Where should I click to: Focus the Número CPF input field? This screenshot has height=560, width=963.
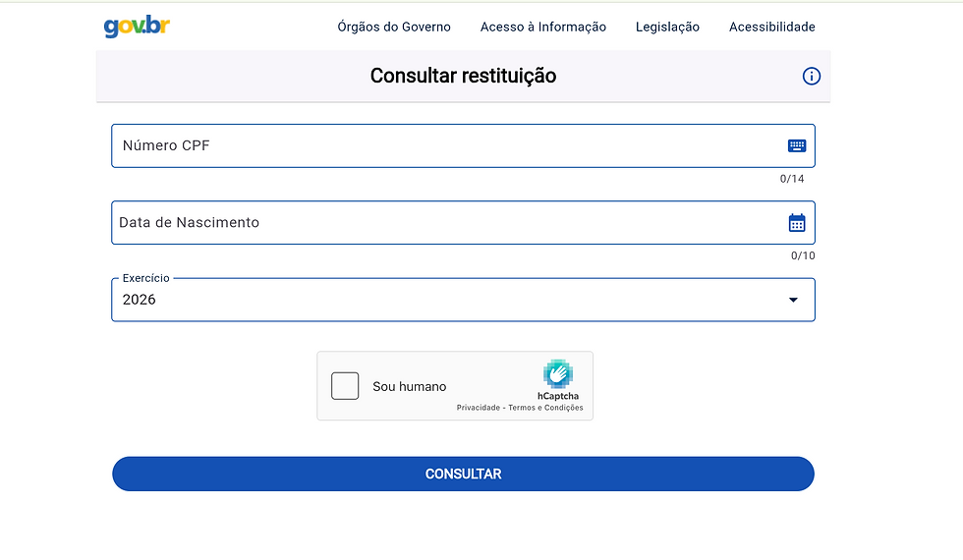click(x=463, y=145)
